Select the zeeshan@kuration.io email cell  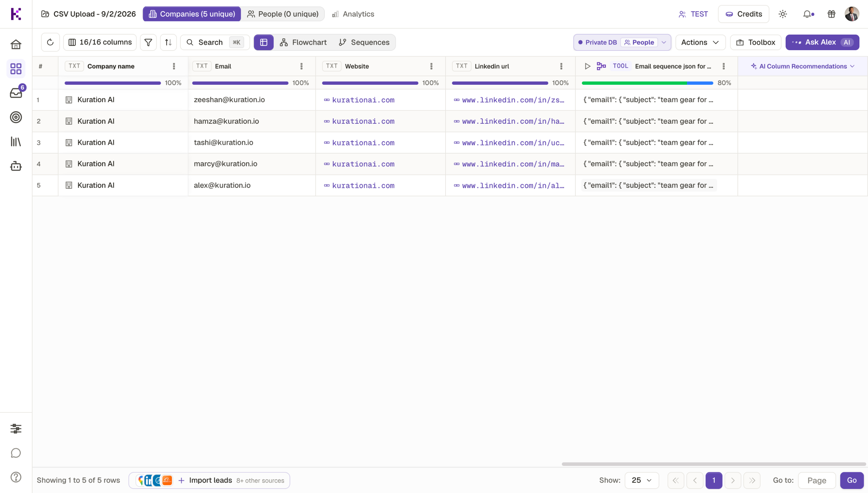point(252,100)
